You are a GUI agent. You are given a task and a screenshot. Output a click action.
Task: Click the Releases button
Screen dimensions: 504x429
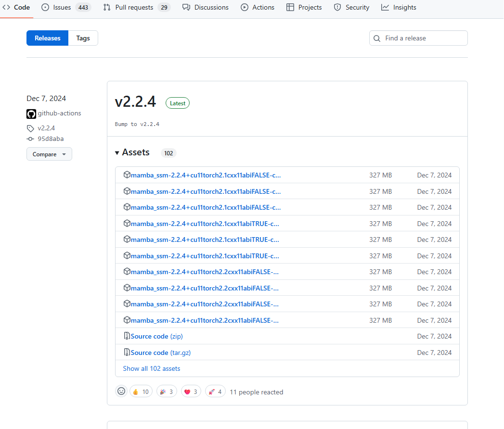tap(47, 38)
